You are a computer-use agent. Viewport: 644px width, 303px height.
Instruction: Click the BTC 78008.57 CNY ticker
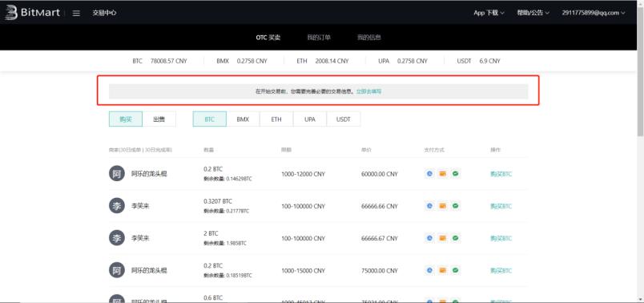pyautogui.click(x=159, y=61)
